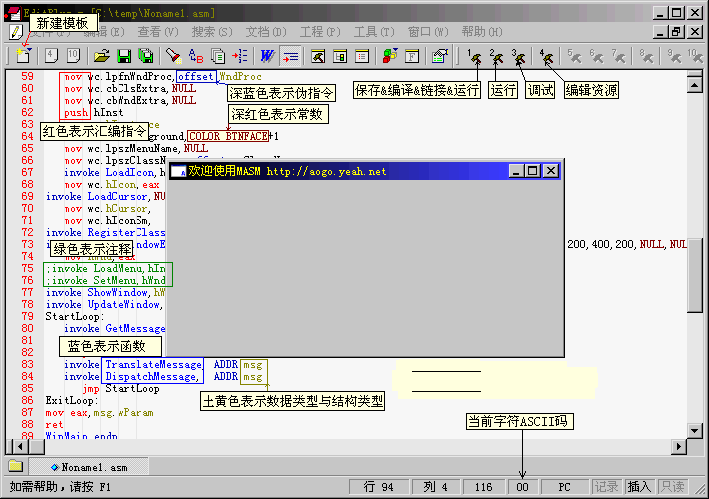Click the grayed user tool 5 icon
This screenshot has height=499, width=709.
tap(575, 56)
